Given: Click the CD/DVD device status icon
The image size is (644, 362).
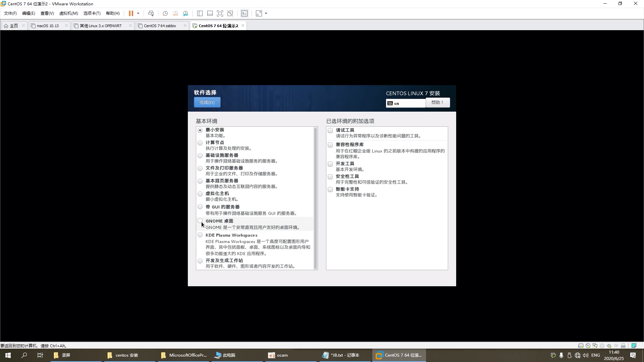Looking at the screenshot, I should (588, 346).
